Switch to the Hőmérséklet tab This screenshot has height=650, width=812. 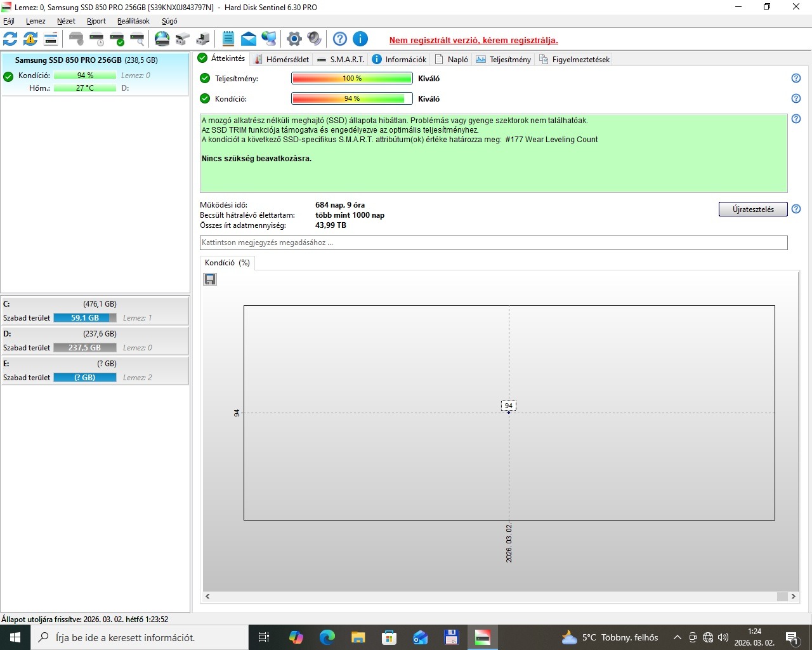281,59
